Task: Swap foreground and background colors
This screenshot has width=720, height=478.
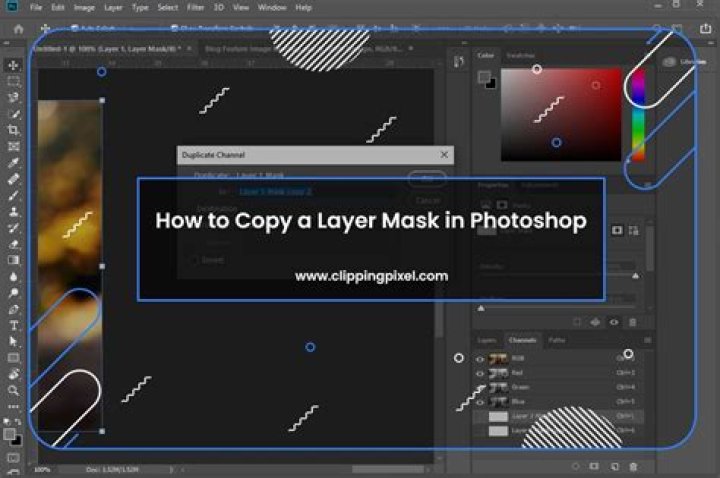Action: (18, 421)
